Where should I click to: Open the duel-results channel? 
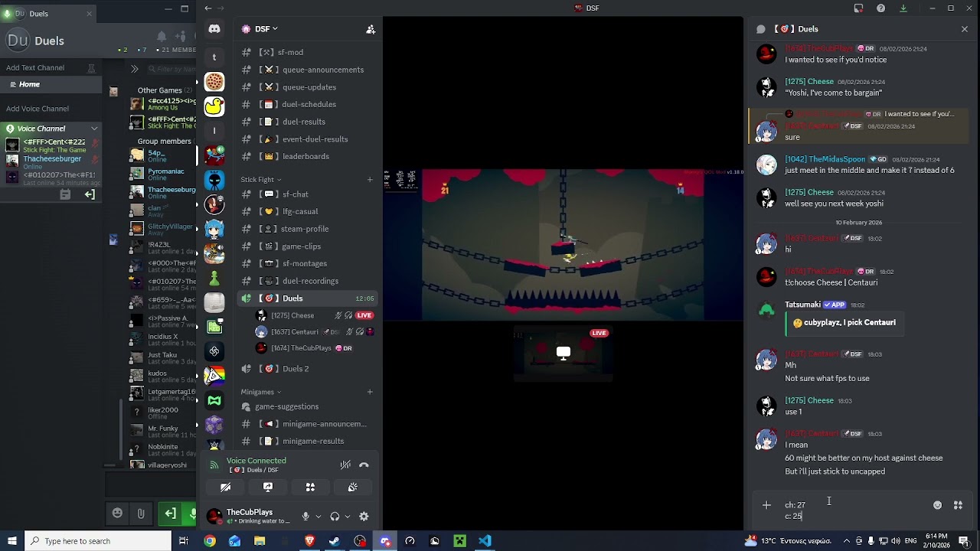click(307, 122)
